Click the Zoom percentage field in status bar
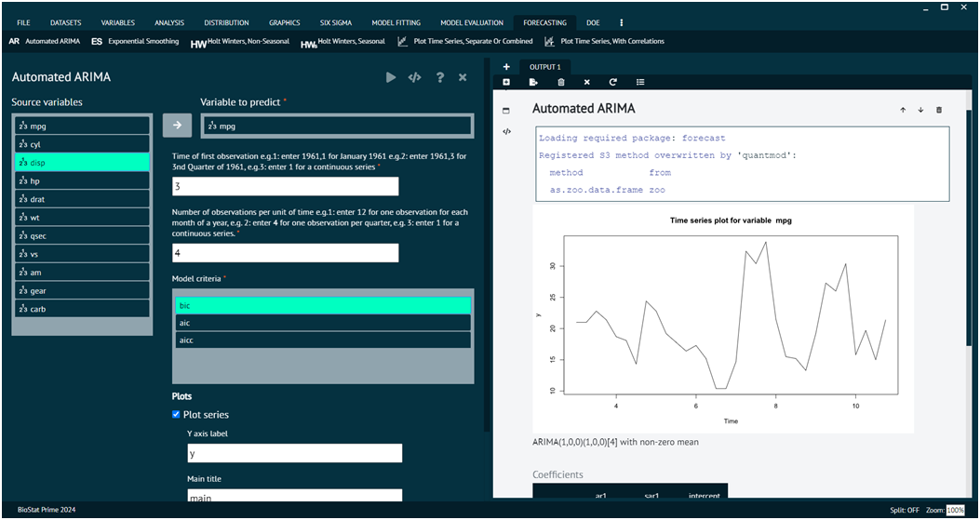This screenshot has width=980, height=520. pos(955,510)
